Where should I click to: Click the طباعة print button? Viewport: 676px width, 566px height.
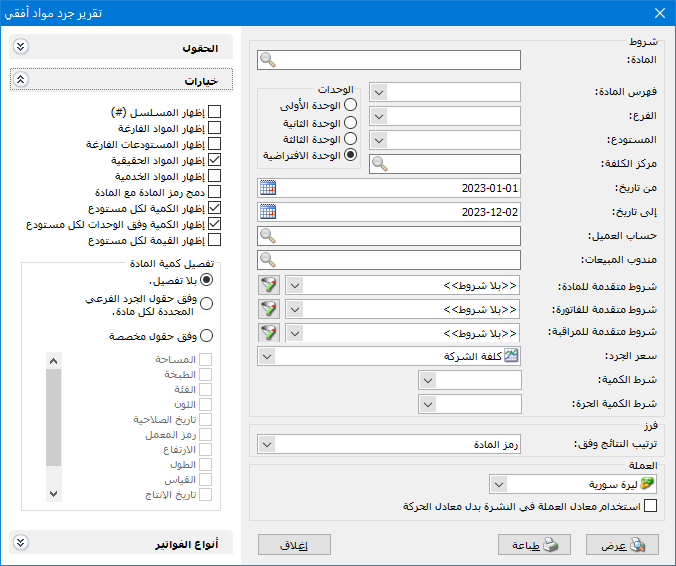coord(534,545)
